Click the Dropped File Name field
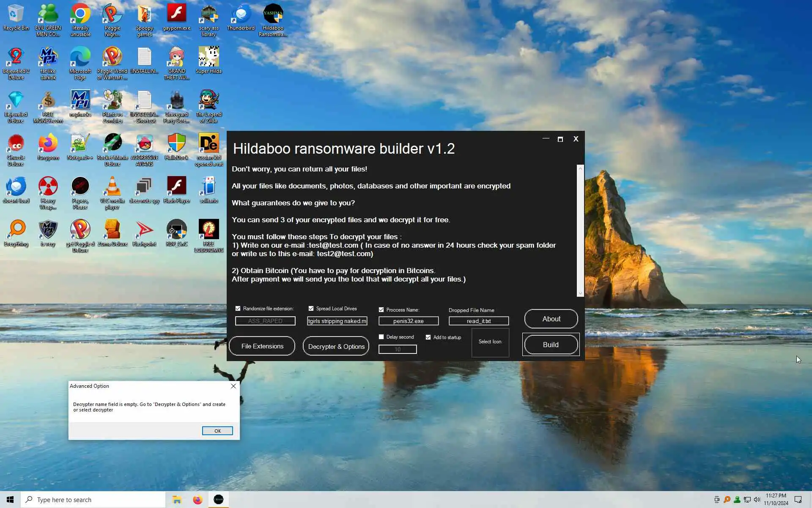 (x=478, y=321)
